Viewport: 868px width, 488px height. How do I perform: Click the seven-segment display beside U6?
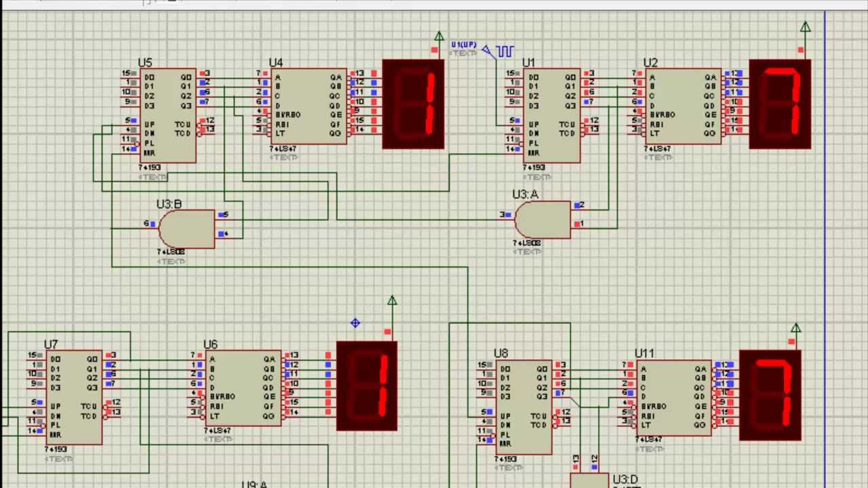click(367, 386)
